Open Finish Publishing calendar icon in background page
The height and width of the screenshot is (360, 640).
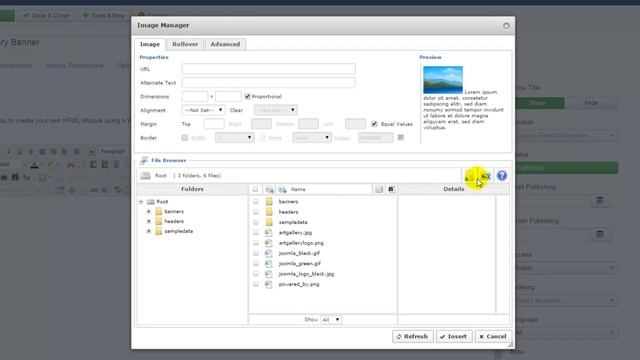tap(600, 234)
